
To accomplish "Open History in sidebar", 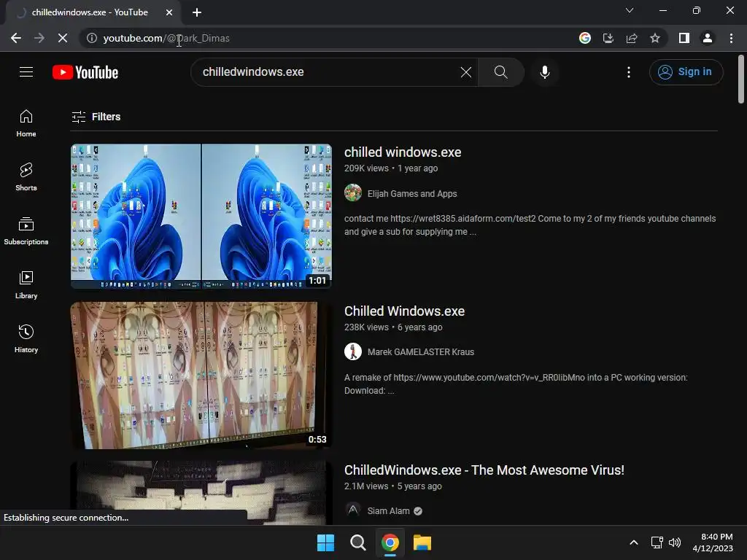I will [26, 338].
